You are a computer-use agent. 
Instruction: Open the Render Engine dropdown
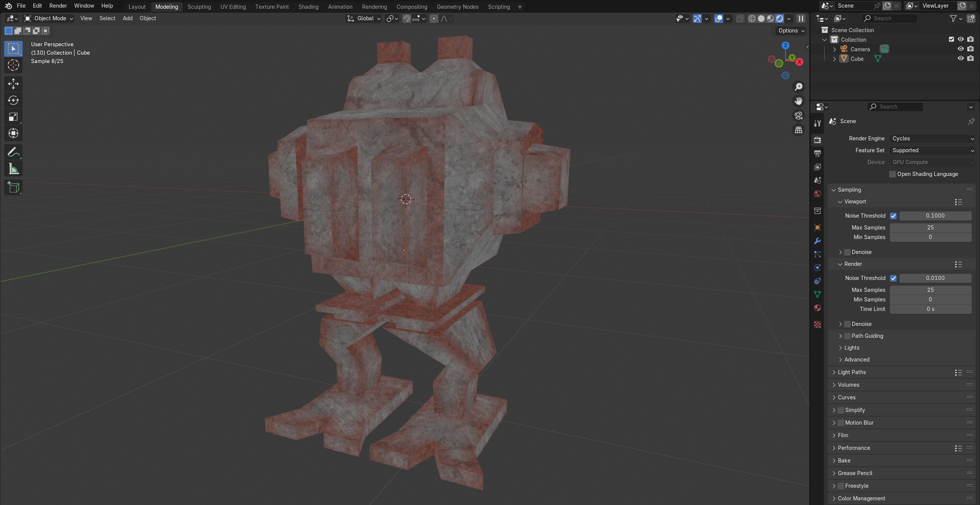coord(932,138)
